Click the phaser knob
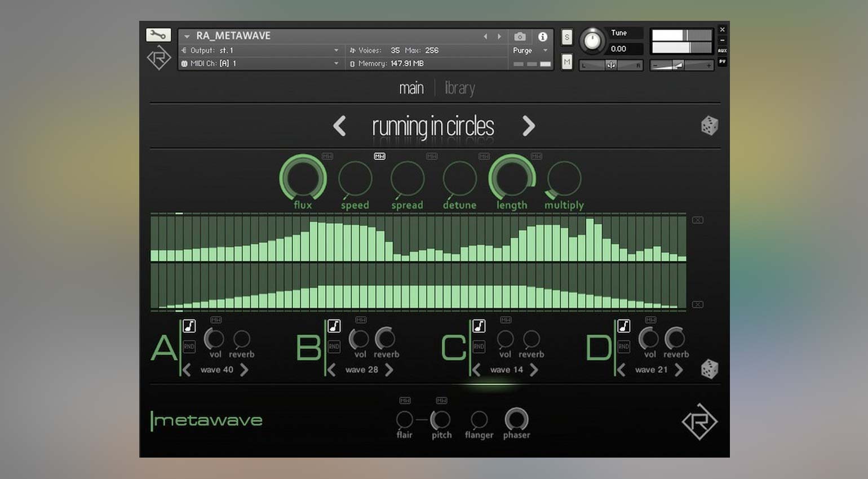868x479 pixels. pyautogui.click(x=516, y=419)
